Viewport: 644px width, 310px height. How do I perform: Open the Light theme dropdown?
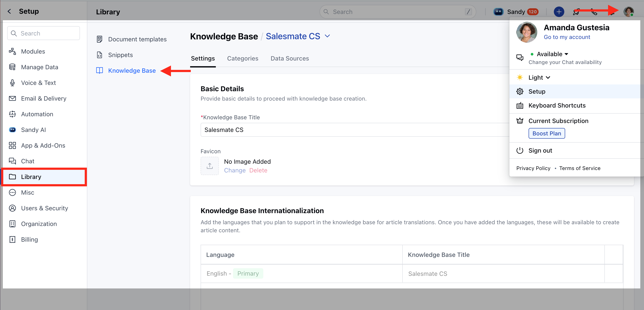tap(539, 77)
